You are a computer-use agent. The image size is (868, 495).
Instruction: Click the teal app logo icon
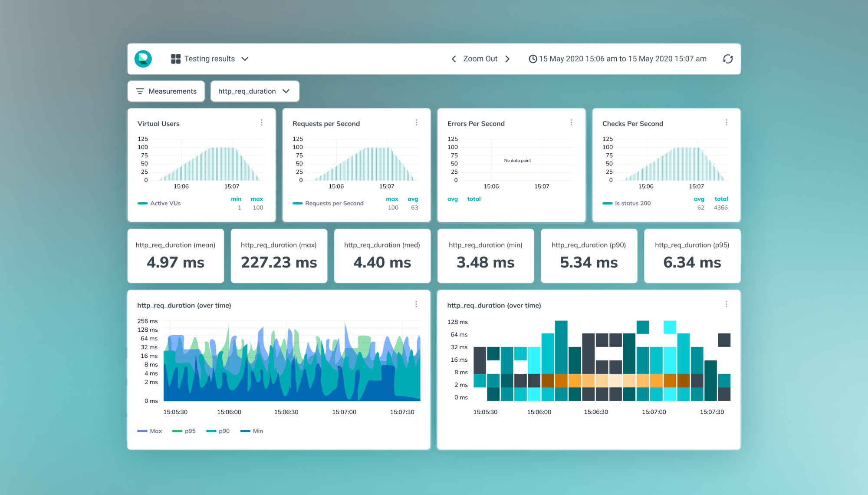tap(143, 59)
